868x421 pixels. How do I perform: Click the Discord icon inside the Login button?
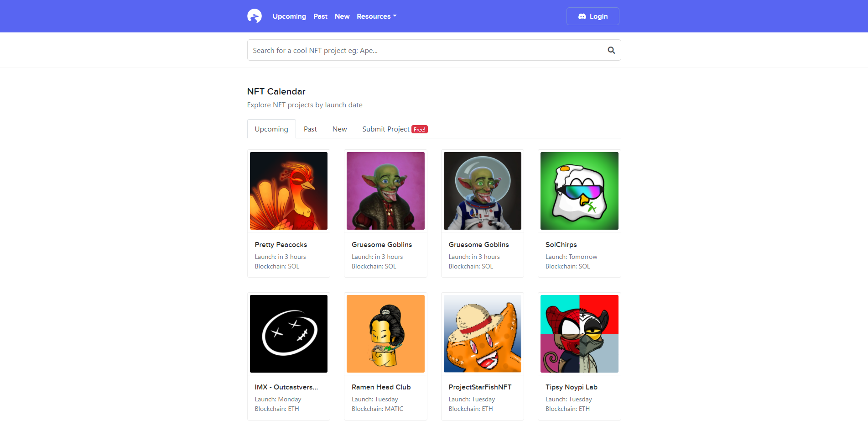pos(582,16)
